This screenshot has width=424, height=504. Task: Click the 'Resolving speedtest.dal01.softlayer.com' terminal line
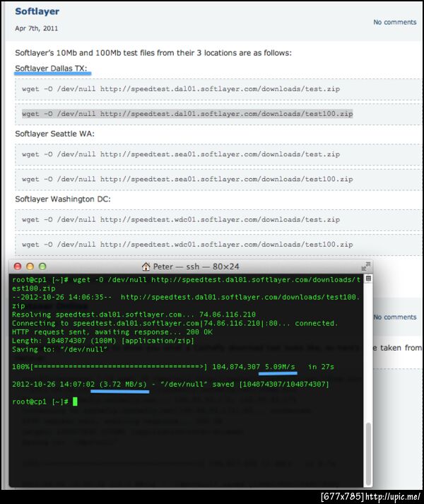point(134,315)
